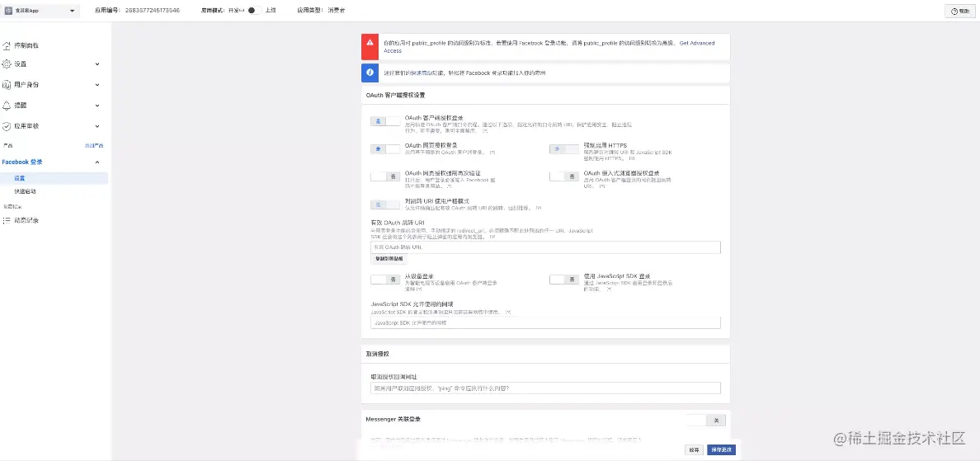Viewport: 980px width, 461px height.
Task: Click the deauthorize callback URL input field
Action: coord(545,388)
